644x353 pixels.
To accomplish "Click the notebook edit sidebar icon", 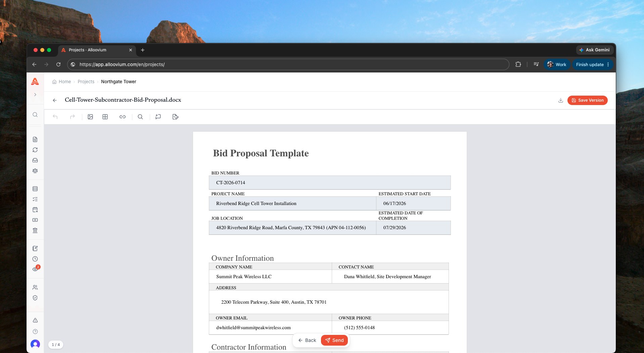I will coord(35,248).
